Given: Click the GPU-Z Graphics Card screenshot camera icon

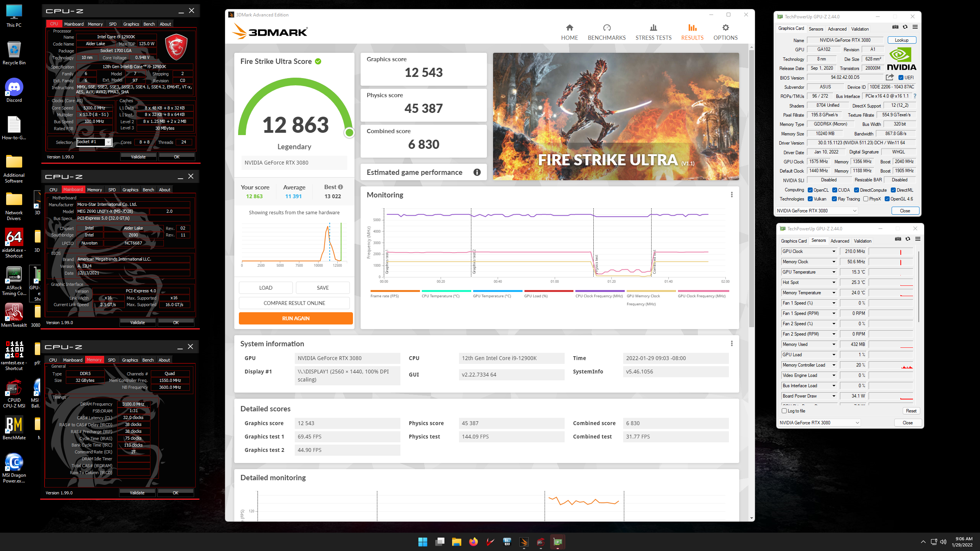Looking at the screenshot, I should point(895,27).
